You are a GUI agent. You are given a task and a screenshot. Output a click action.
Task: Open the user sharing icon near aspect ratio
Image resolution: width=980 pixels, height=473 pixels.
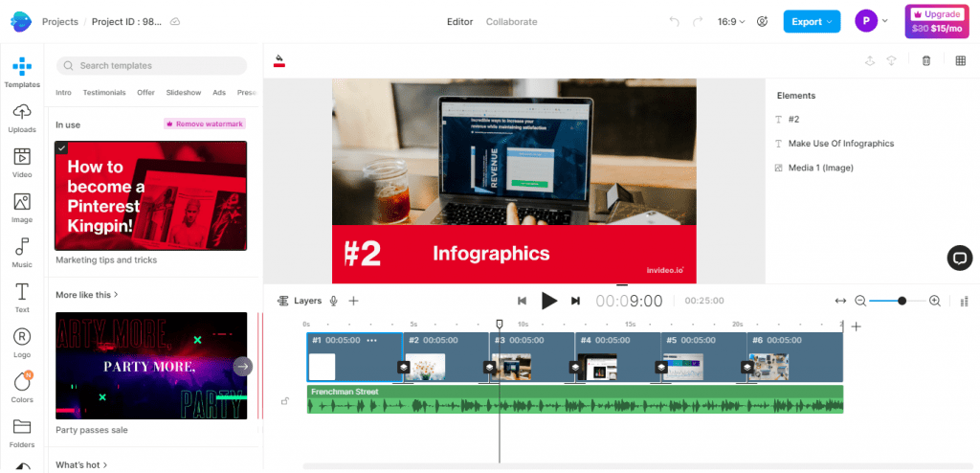pyautogui.click(x=762, y=21)
